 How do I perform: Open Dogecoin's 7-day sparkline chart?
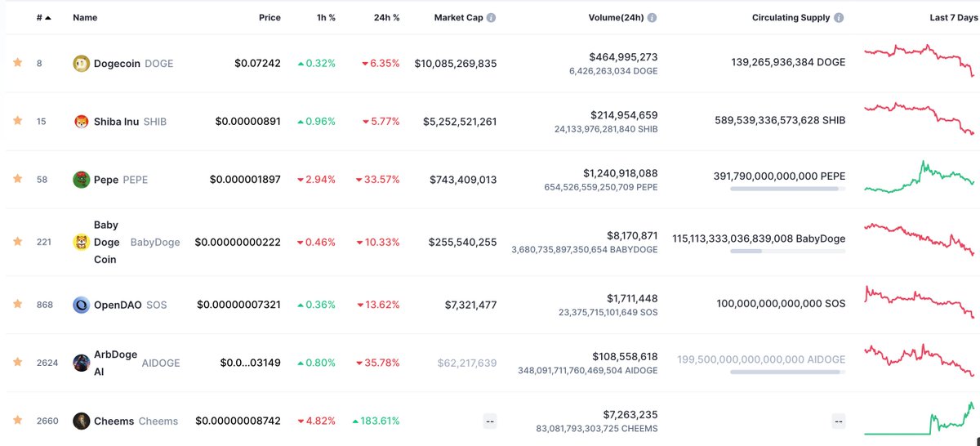920,60
